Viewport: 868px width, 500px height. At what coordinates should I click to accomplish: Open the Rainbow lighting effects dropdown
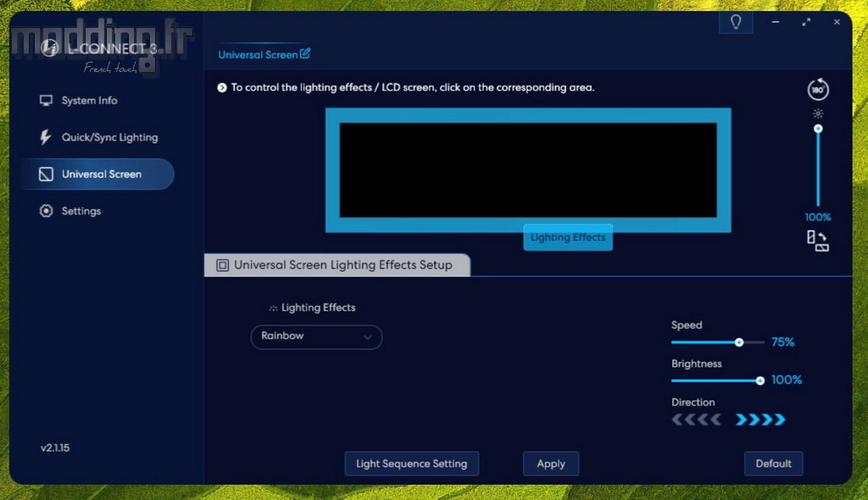[316, 336]
